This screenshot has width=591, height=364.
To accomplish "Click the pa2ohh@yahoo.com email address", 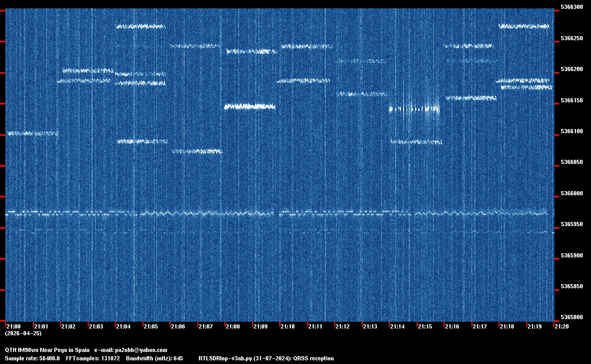I will click(140, 350).
